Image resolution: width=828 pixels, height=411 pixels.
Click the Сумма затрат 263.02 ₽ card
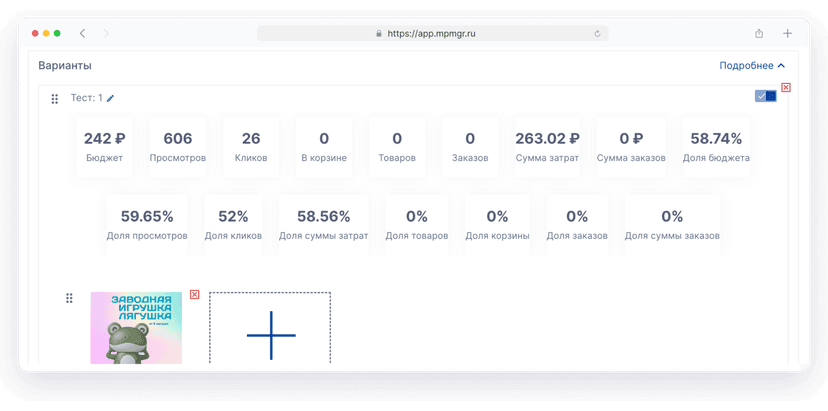click(x=547, y=146)
